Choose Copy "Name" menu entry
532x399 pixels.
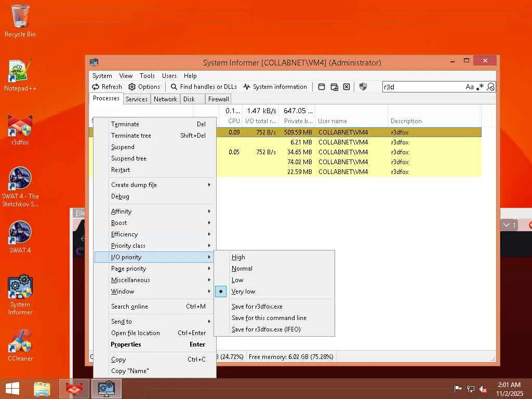click(155, 371)
